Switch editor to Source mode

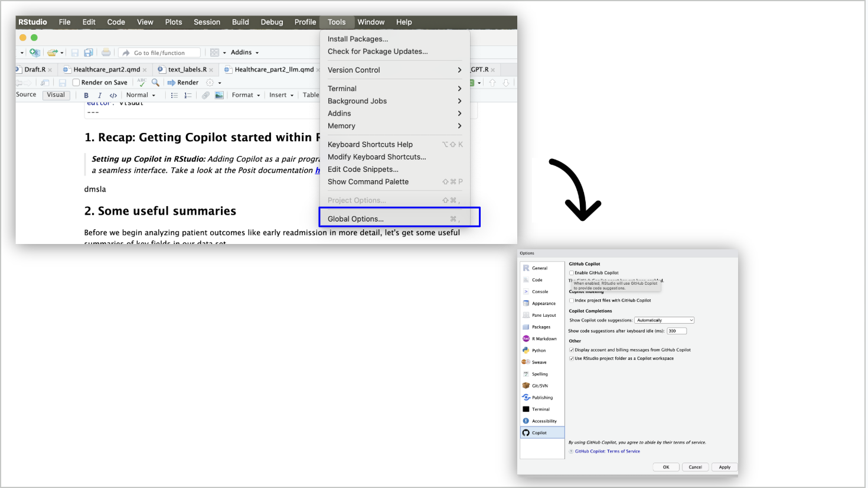pos(26,95)
